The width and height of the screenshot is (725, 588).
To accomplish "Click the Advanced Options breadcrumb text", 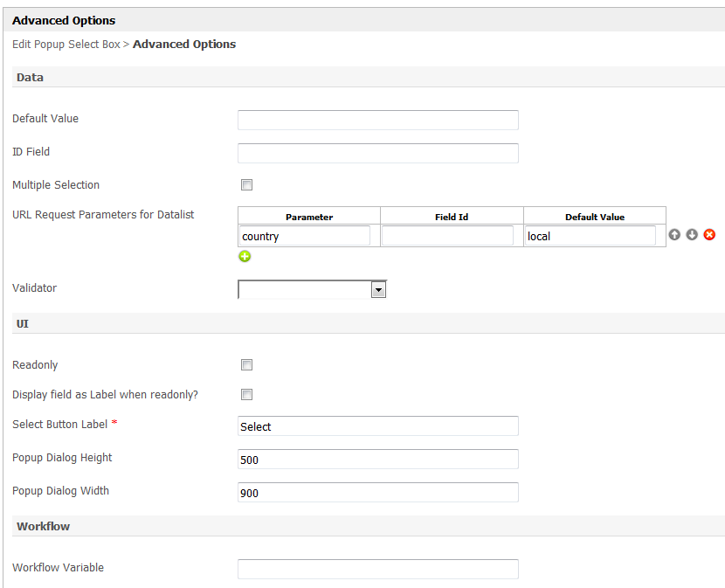I will click(x=184, y=45).
